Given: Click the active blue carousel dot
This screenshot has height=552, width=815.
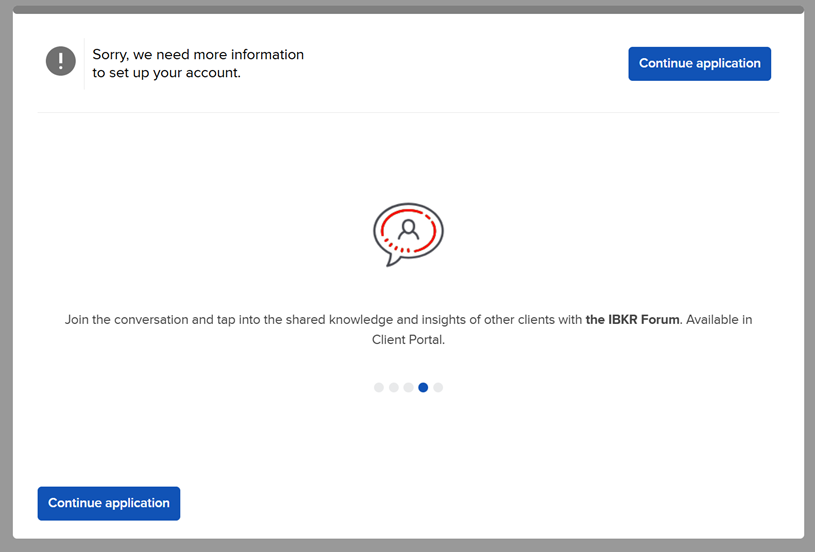Looking at the screenshot, I should pyautogui.click(x=423, y=387).
